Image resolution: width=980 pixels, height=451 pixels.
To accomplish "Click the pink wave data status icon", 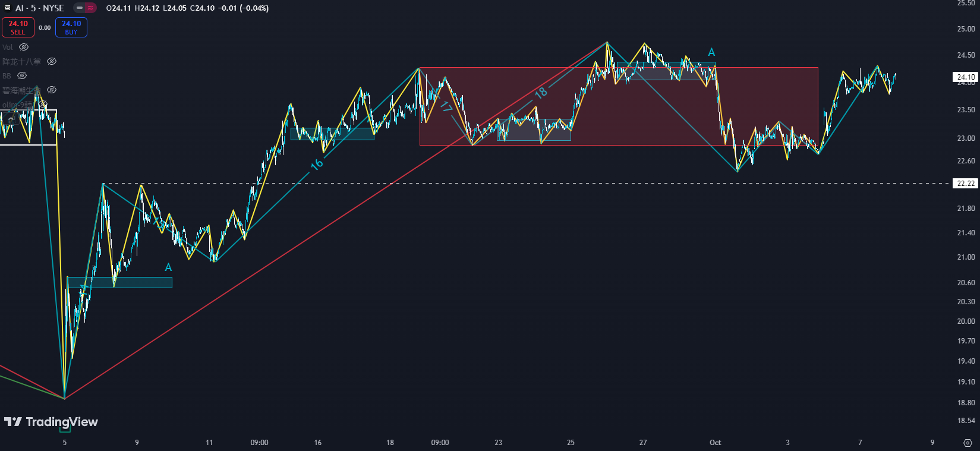I will click(90, 8).
